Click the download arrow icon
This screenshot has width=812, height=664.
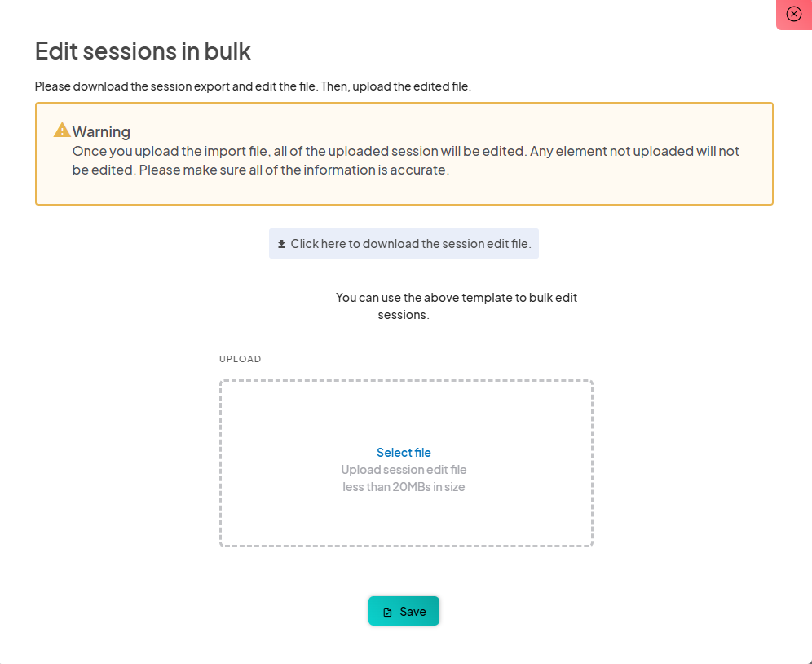[282, 244]
